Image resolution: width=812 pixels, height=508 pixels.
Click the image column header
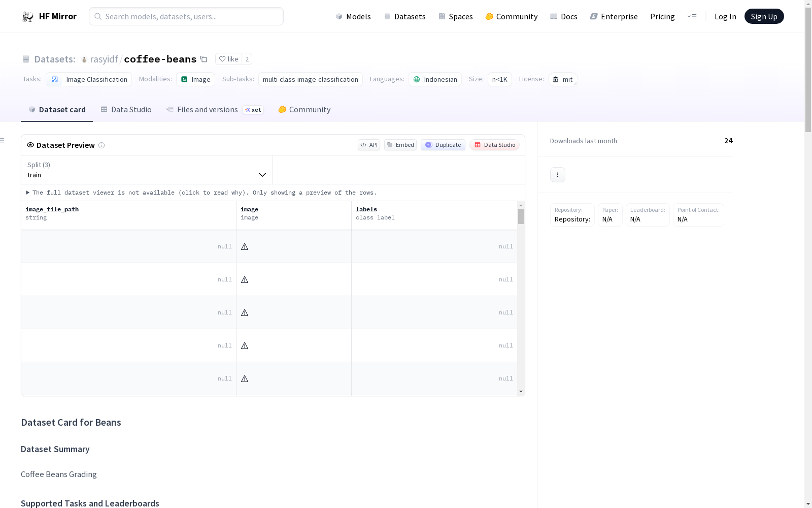[293, 215]
